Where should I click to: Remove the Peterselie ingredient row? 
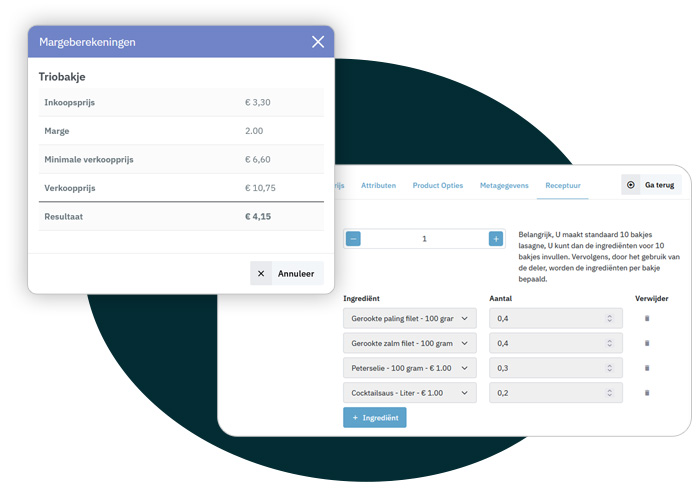point(646,368)
